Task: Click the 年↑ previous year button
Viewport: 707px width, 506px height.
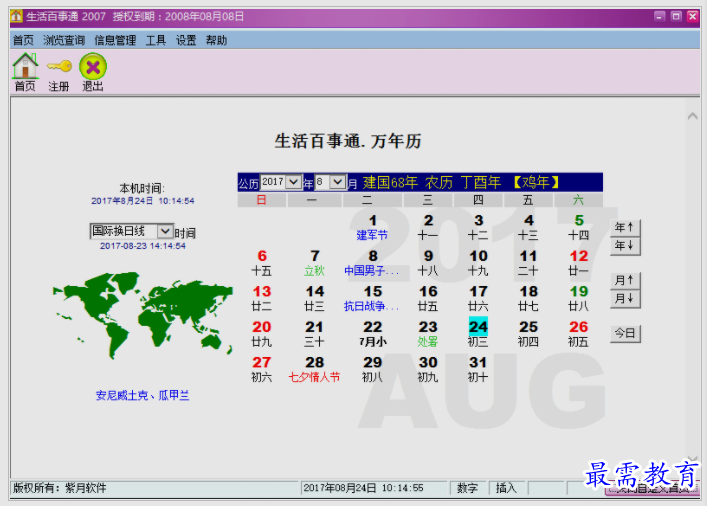Action: pyautogui.click(x=625, y=228)
